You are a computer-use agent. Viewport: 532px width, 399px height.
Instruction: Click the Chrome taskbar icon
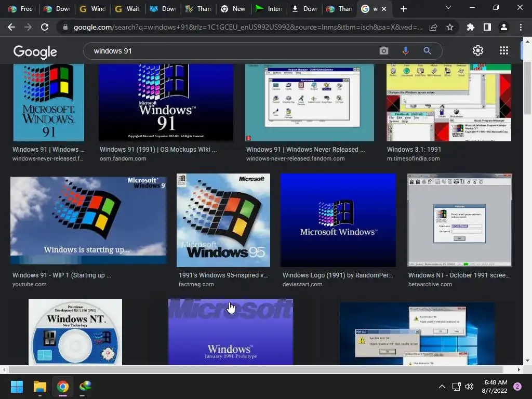pos(63,387)
